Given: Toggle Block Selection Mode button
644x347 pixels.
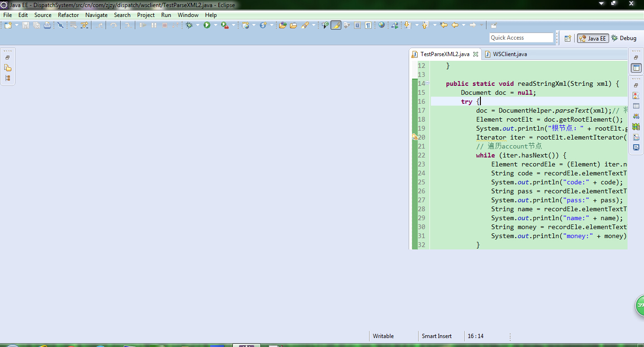Looking at the screenshot, I should pos(357,25).
